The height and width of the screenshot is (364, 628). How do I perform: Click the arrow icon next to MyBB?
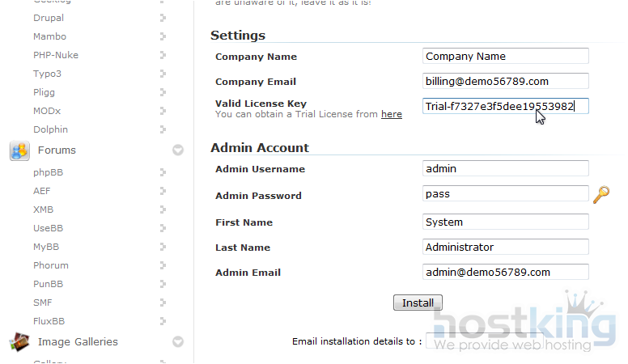[163, 247]
